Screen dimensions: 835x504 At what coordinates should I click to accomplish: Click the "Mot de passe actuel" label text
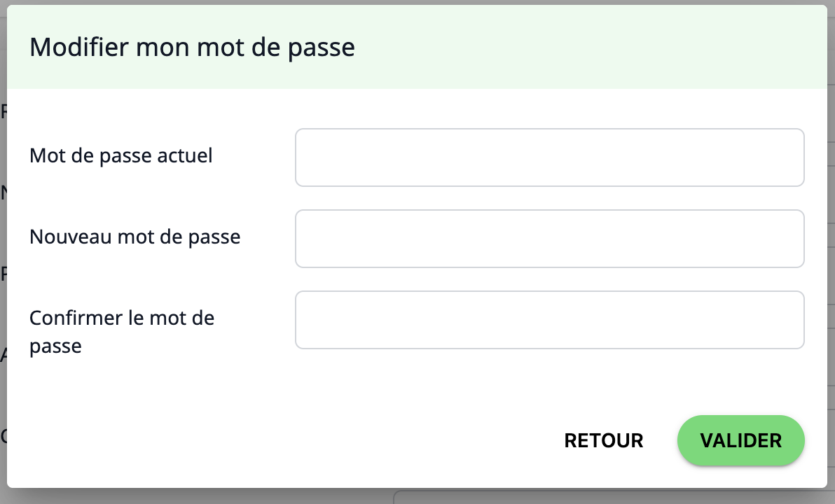tap(121, 155)
